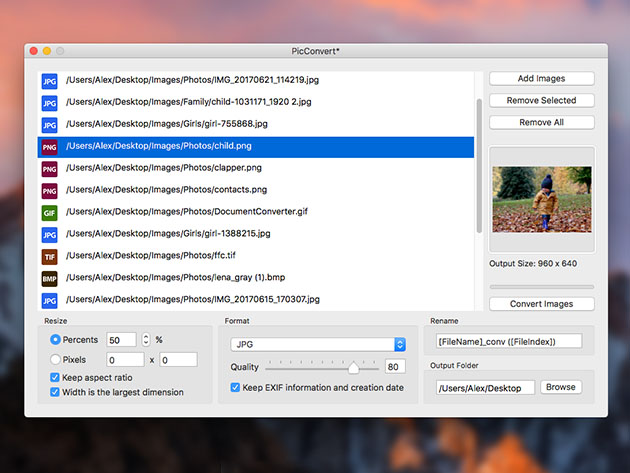Screen dimensions: 630x473
Task: Select DocumentConverter.gif file path
Action: click(187, 211)
